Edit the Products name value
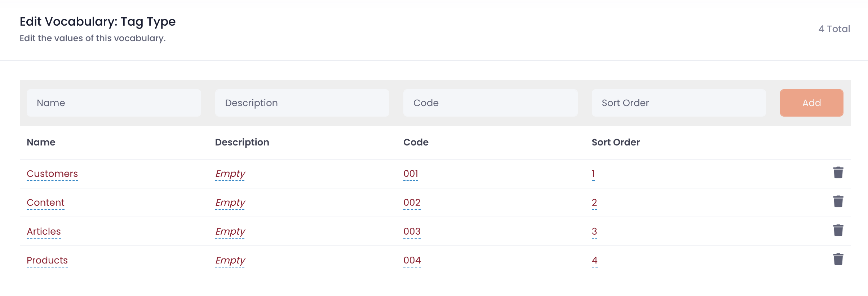 pyautogui.click(x=47, y=260)
